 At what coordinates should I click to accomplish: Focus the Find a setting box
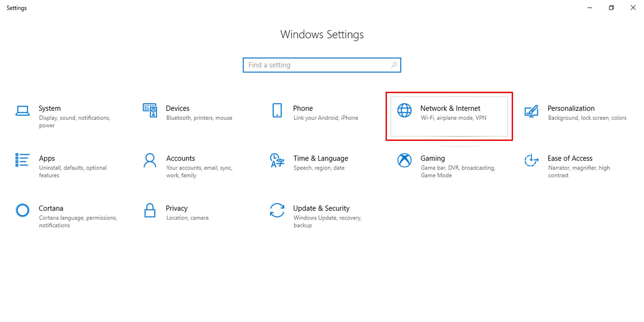point(317,65)
